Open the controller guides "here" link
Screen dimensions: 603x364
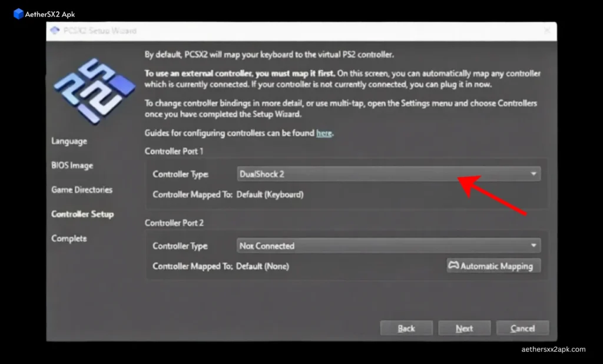pos(324,133)
